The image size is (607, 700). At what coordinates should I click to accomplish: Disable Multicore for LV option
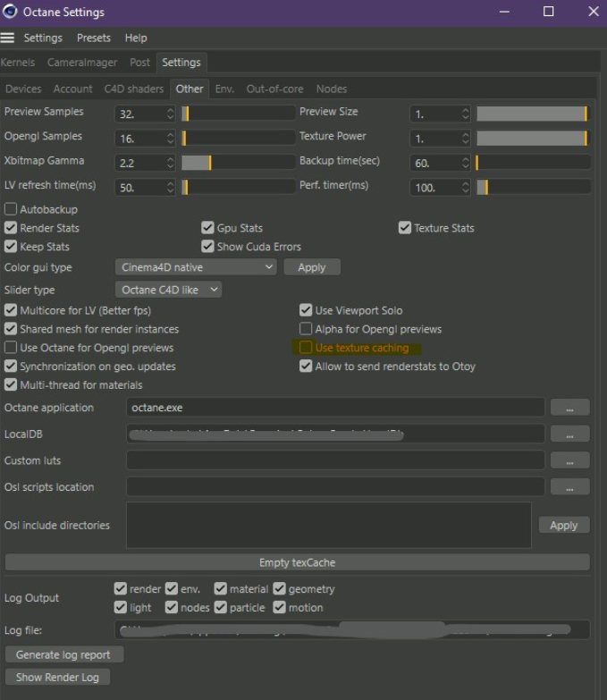tap(11, 310)
